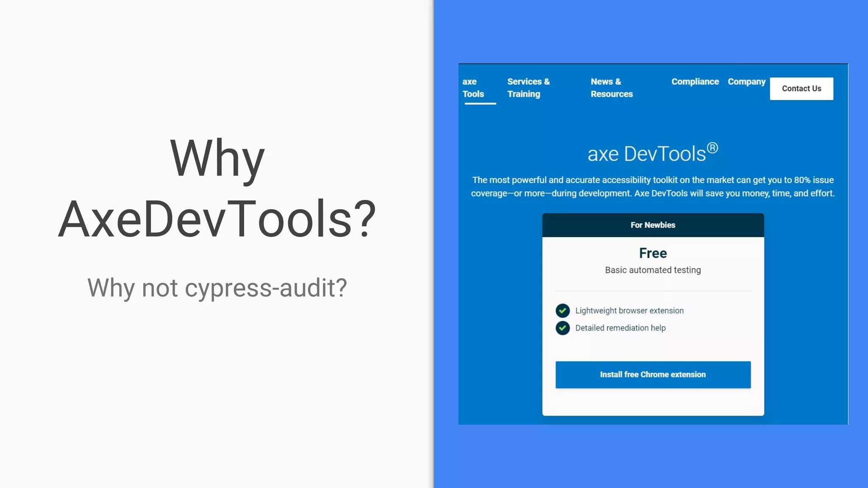Click the Basic automated testing text
868x488 pixels.
coord(653,270)
